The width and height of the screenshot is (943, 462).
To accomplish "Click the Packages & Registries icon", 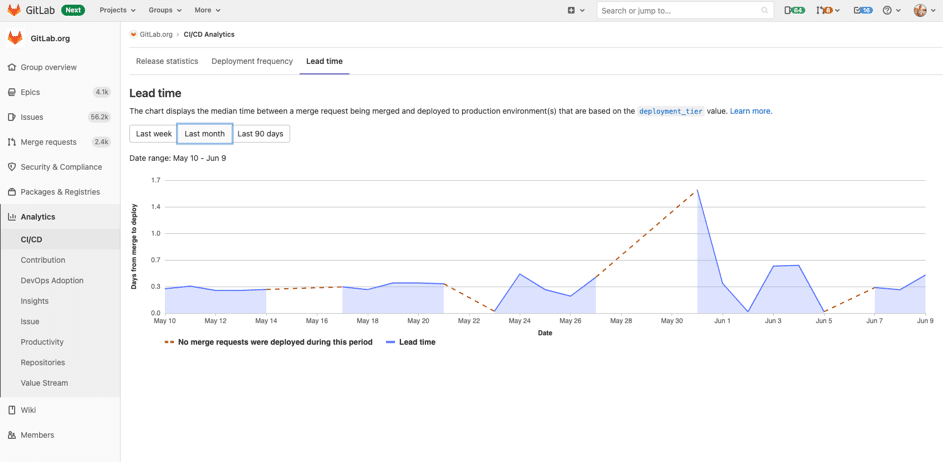I will [11, 192].
